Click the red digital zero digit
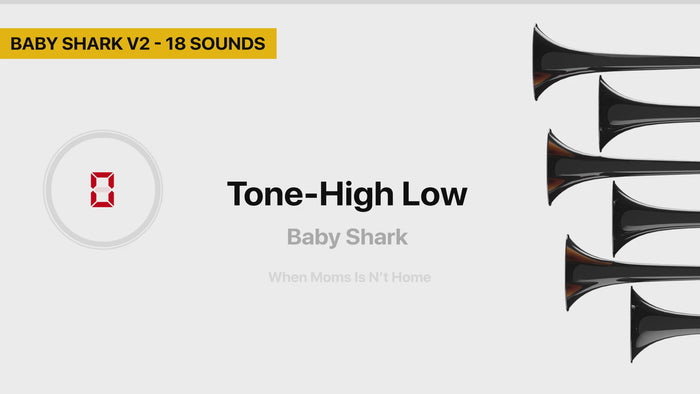Viewport: 700px width, 394px height. pyautogui.click(x=102, y=190)
